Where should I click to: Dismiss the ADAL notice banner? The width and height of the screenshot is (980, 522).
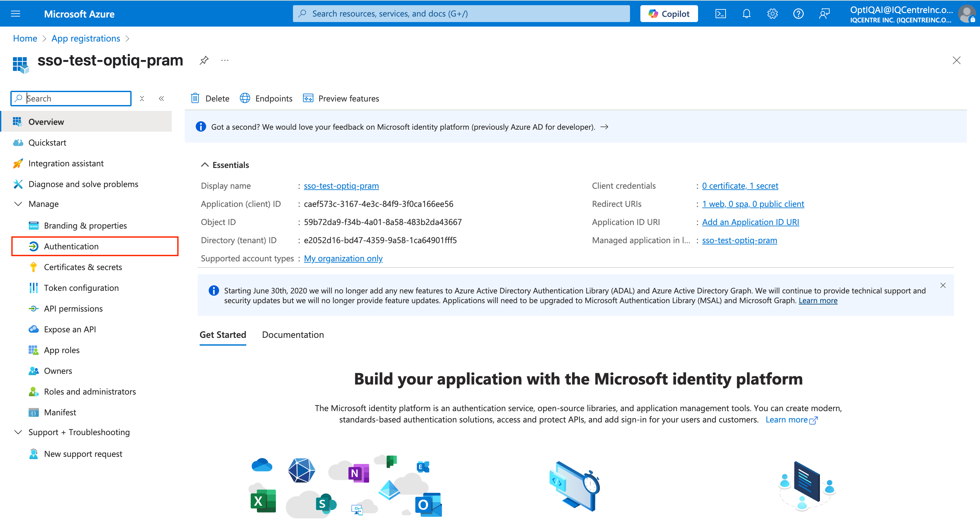(943, 286)
